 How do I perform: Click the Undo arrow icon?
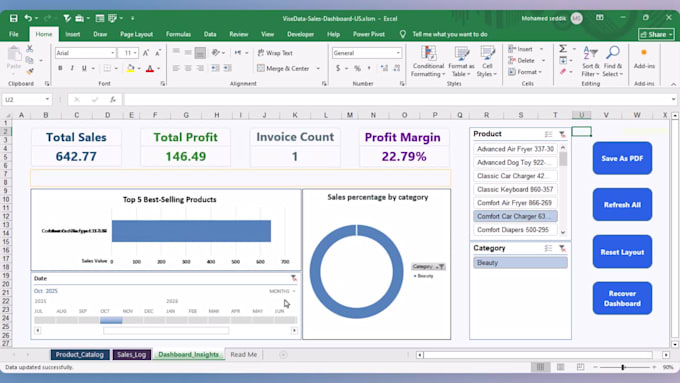point(28,18)
